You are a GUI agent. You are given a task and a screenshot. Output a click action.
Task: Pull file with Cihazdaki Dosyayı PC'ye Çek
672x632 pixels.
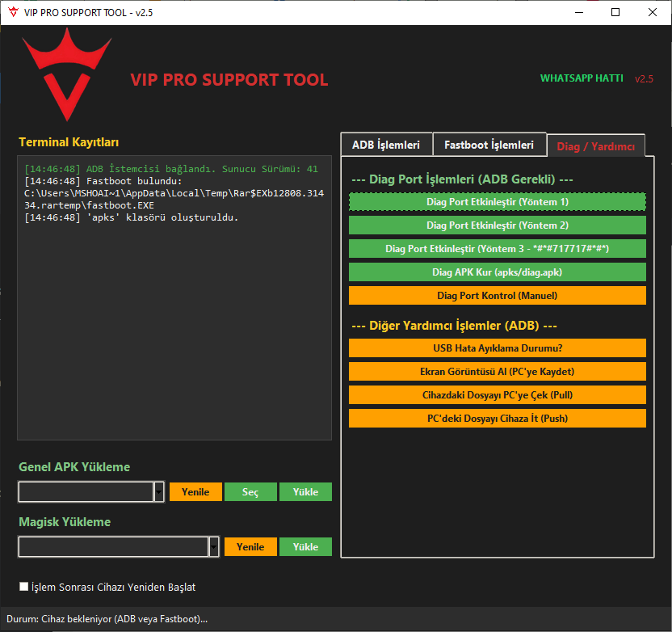[x=497, y=395]
